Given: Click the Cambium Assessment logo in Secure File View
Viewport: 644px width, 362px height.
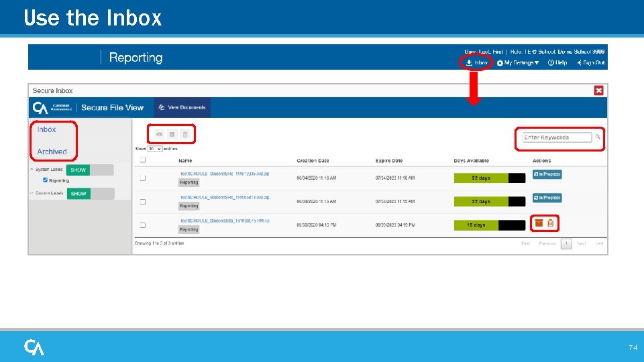Looking at the screenshot, I should pos(52,107).
